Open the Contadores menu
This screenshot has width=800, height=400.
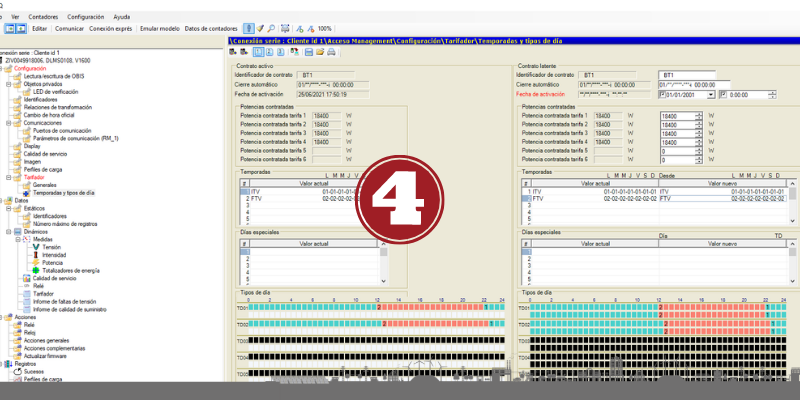[x=43, y=17]
